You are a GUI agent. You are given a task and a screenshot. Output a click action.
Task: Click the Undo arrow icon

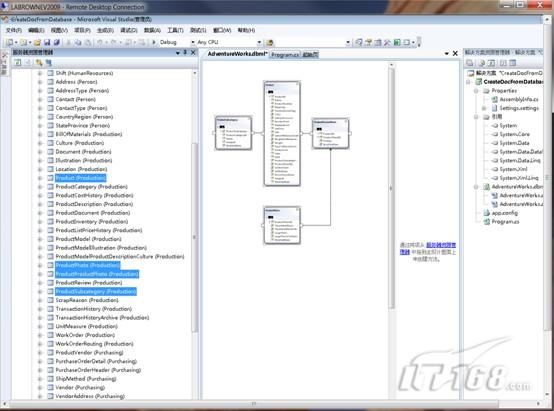tap(100, 42)
